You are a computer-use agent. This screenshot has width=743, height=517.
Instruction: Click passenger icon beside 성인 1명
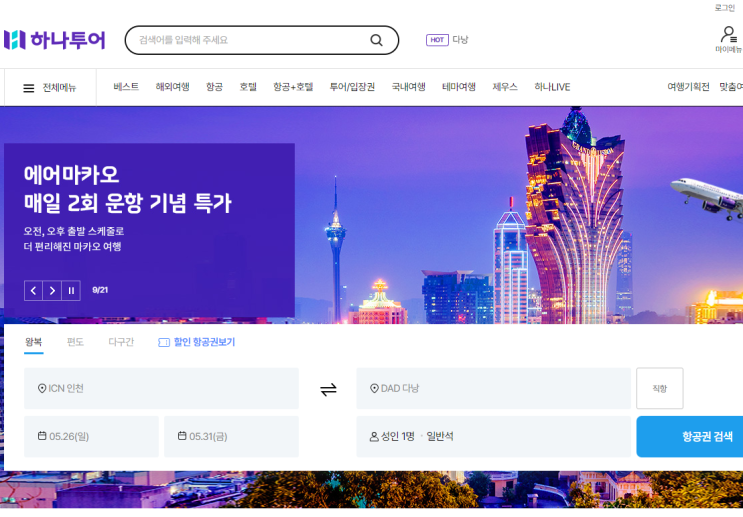pos(374,436)
